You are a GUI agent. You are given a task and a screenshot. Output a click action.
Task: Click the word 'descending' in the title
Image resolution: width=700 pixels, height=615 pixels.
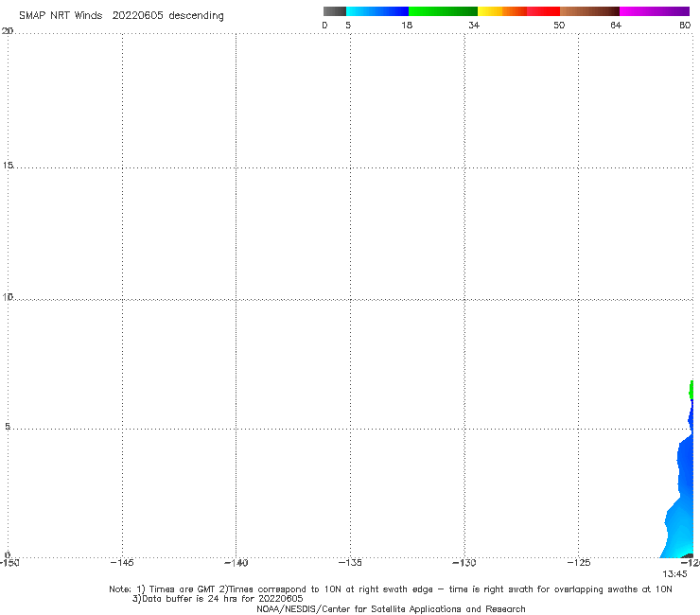pos(196,16)
